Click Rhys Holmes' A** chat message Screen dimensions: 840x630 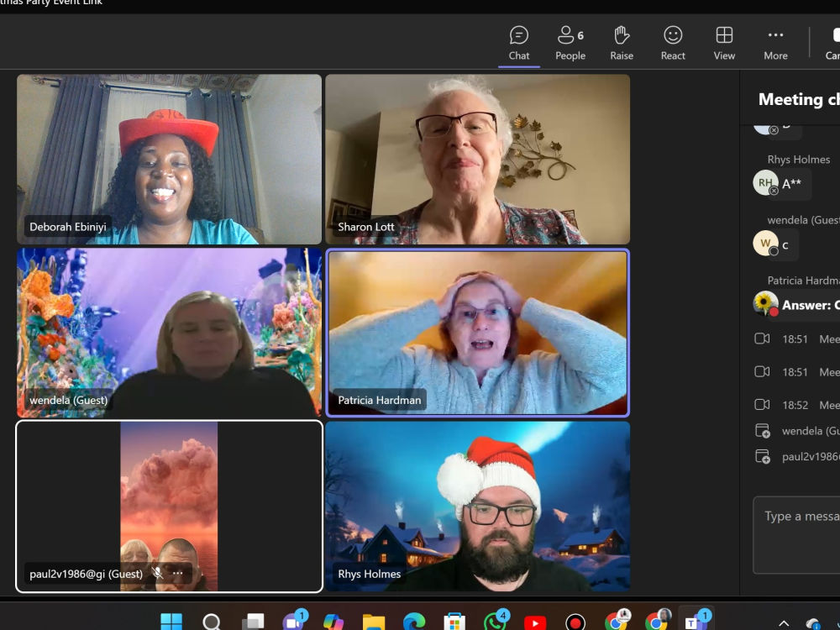[x=791, y=184]
